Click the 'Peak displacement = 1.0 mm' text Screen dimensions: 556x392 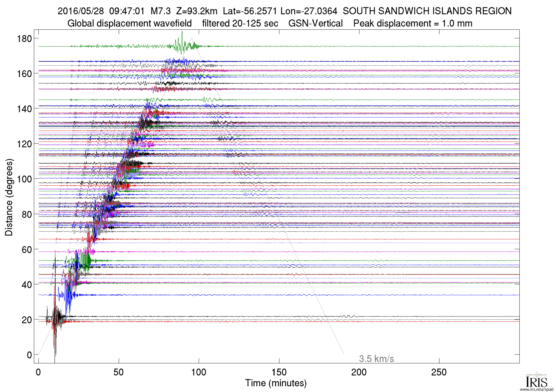(413, 23)
